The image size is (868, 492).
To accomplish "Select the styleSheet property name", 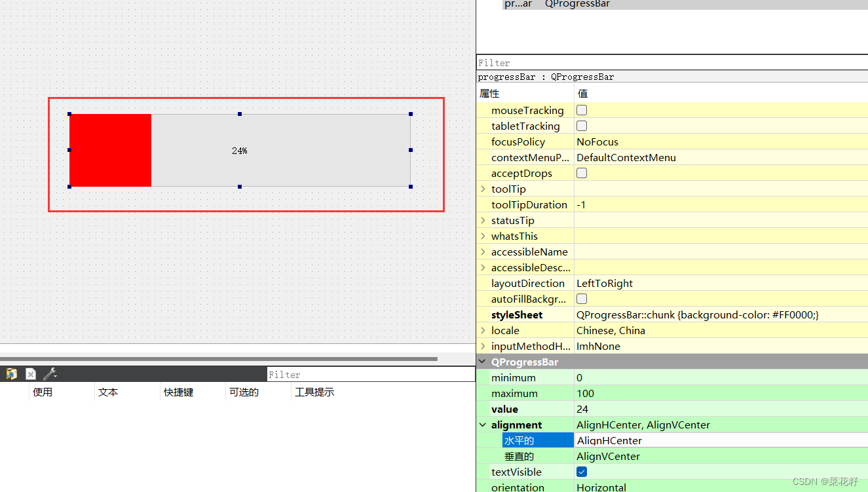I will (517, 314).
